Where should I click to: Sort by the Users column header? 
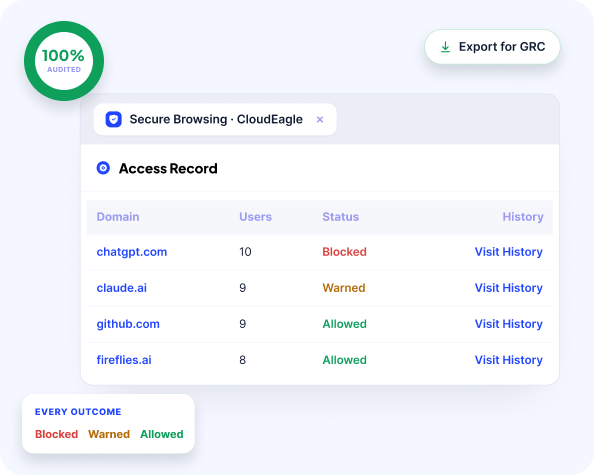tap(255, 217)
